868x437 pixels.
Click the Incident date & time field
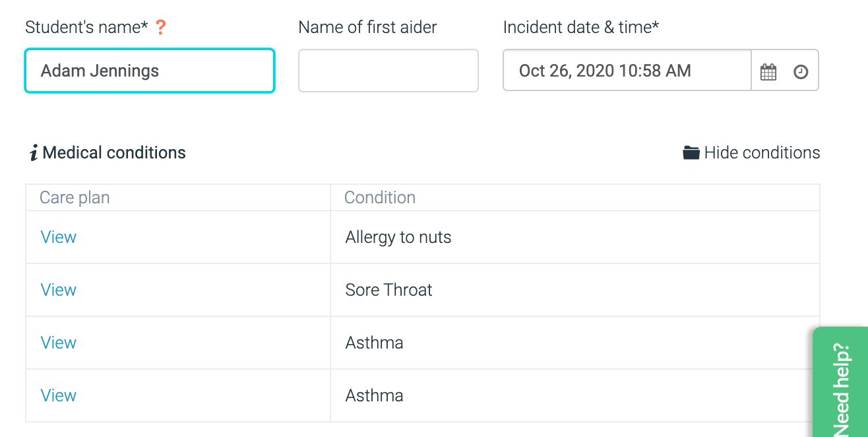[626, 70]
